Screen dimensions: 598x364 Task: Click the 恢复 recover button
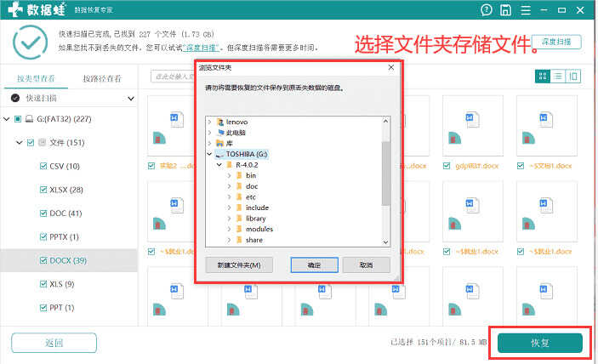540,343
